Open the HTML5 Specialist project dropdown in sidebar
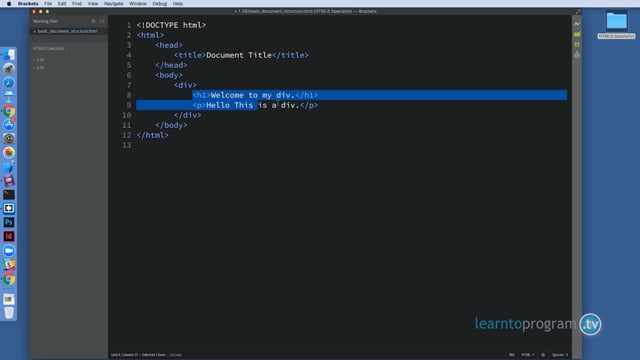640x360 pixels. (x=50, y=49)
